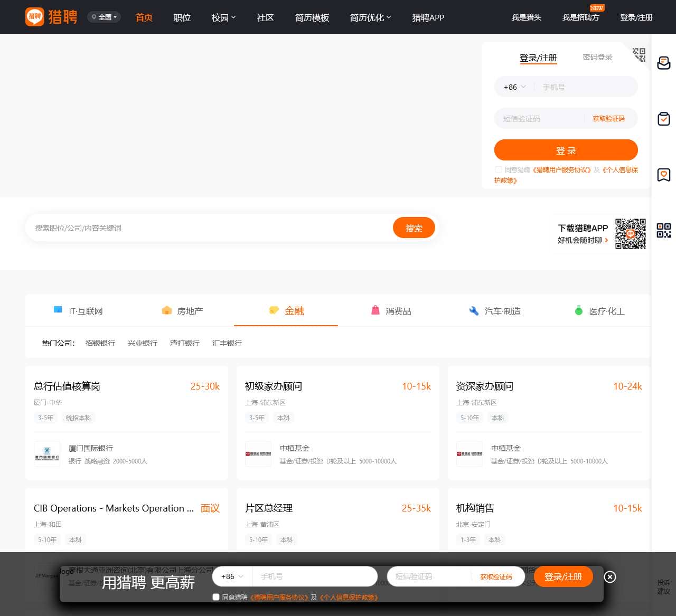The height and width of the screenshot is (616, 676).
Task: Open 猎聘用户服务协议 link in login panel
Action: (561, 170)
